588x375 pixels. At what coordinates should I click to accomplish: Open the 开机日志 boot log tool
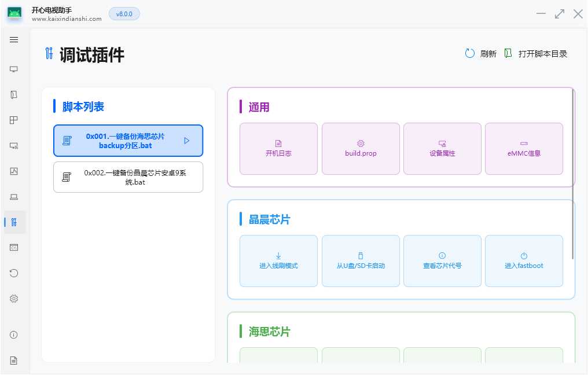point(278,148)
